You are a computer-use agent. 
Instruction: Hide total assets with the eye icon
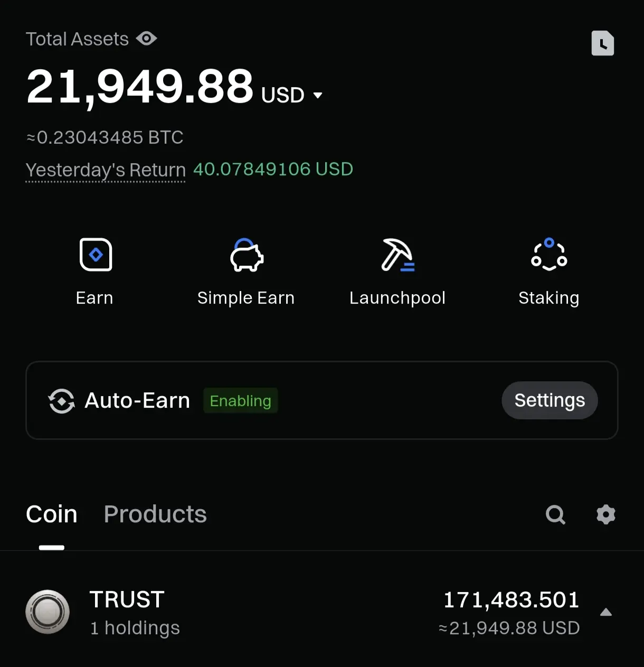[147, 39]
